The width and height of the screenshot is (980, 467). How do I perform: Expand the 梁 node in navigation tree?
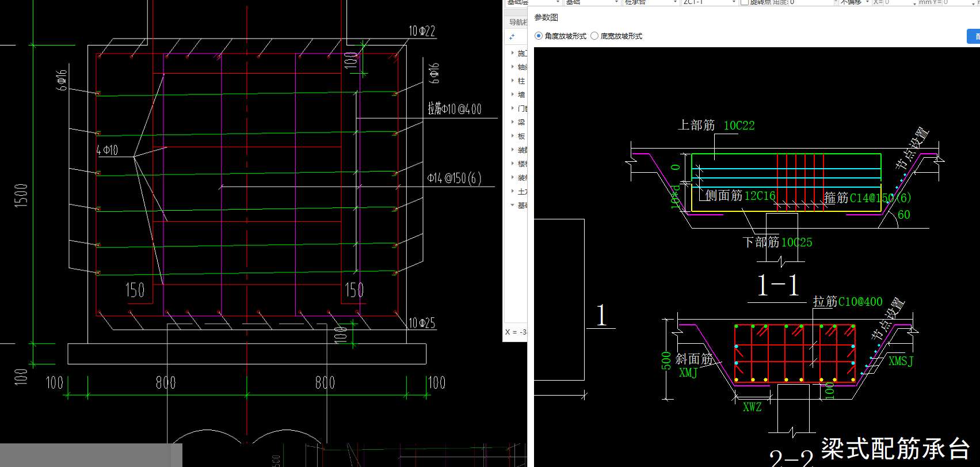(513, 122)
